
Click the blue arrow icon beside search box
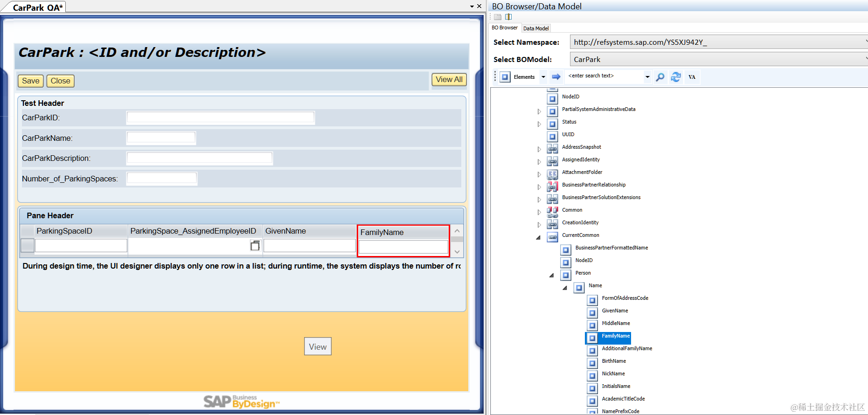point(556,77)
